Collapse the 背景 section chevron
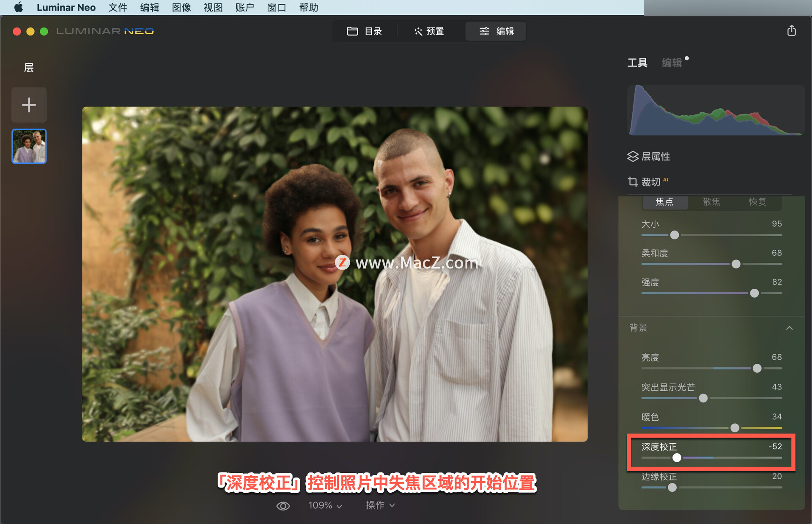812x524 pixels. 789,328
